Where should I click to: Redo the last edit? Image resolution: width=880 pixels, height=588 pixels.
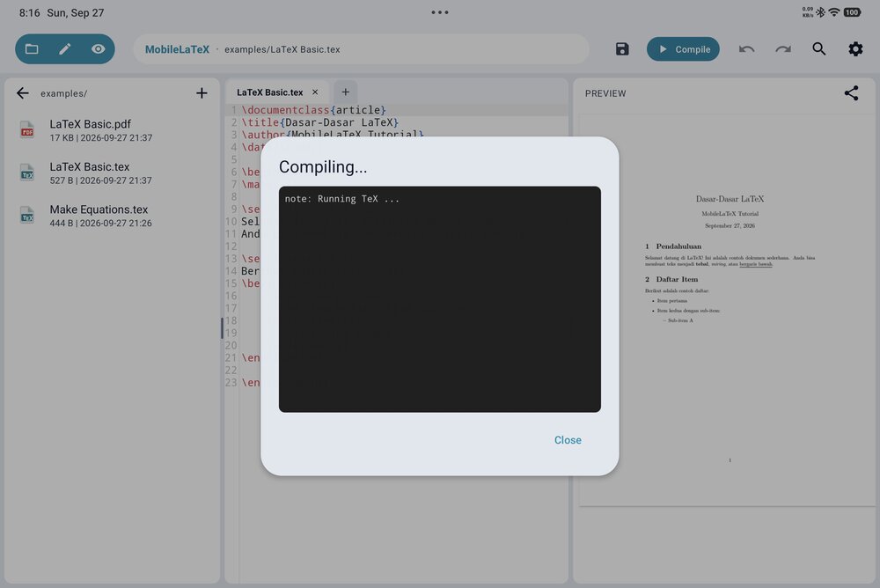pyautogui.click(x=783, y=49)
